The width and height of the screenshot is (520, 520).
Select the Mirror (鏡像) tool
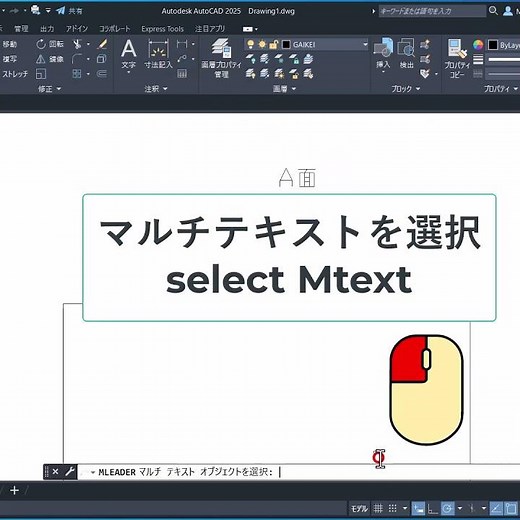click(x=50, y=59)
